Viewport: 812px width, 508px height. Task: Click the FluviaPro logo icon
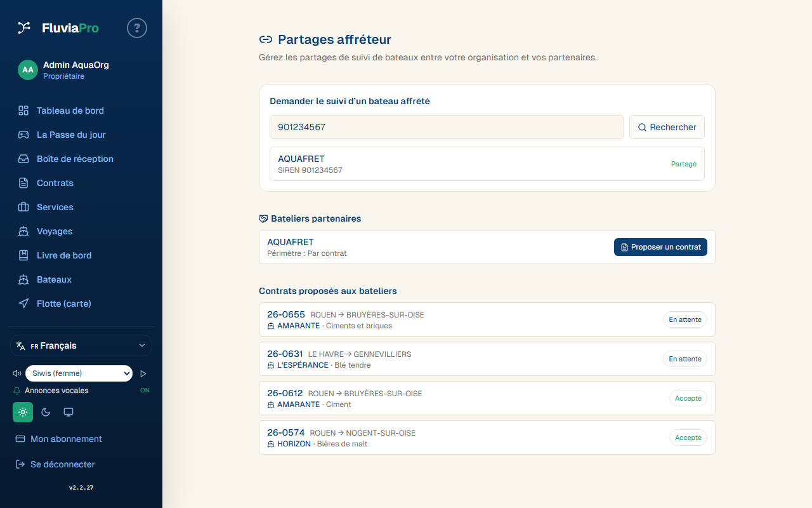coord(23,27)
